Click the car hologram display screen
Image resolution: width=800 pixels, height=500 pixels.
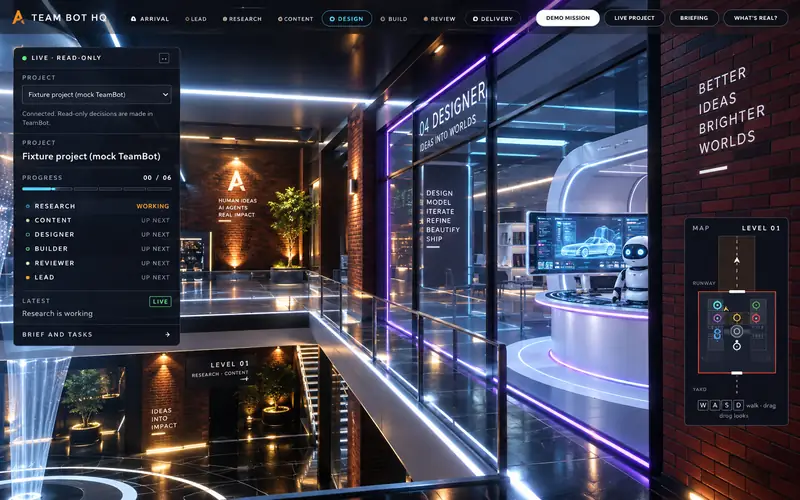point(587,242)
